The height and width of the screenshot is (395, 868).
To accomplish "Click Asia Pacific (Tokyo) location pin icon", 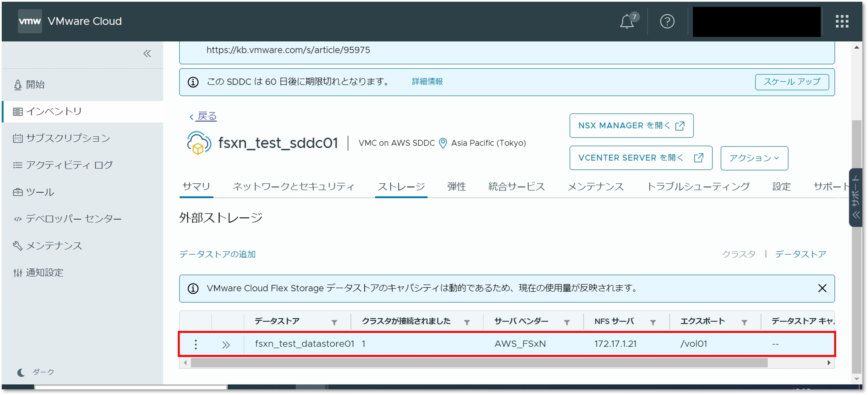I will pyautogui.click(x=443, y=143).
